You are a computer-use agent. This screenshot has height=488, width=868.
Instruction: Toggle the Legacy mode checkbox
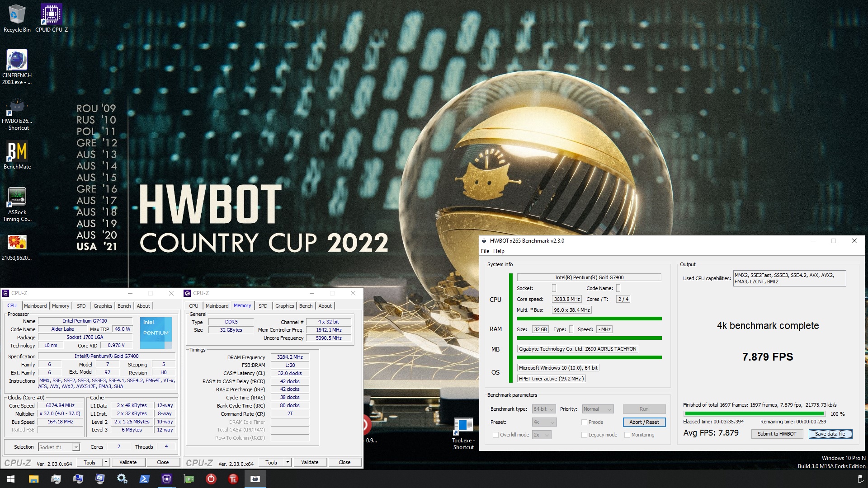[584, 435]
